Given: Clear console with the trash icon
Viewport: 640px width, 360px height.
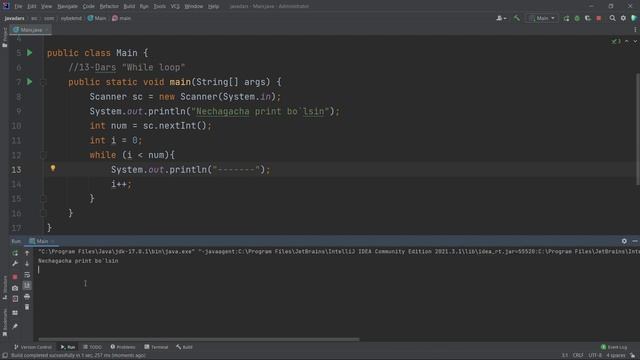Looking at the screenshot, I should (27, 307).
